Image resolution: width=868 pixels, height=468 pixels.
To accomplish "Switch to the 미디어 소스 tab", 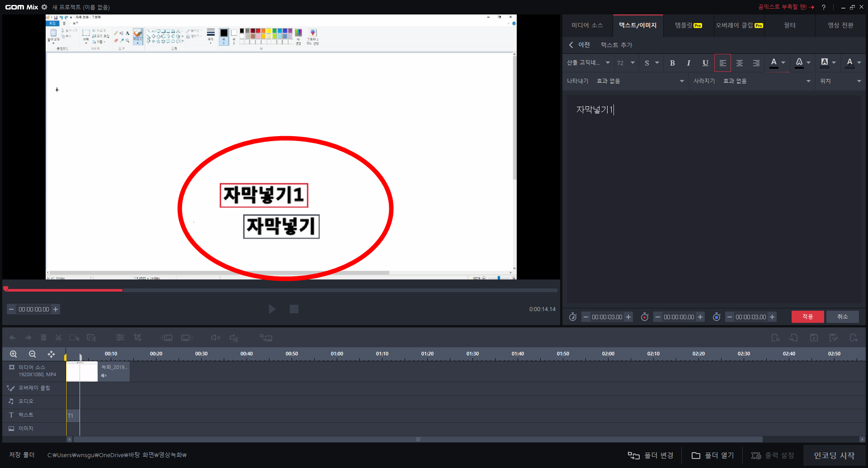I will coord(587,25).
